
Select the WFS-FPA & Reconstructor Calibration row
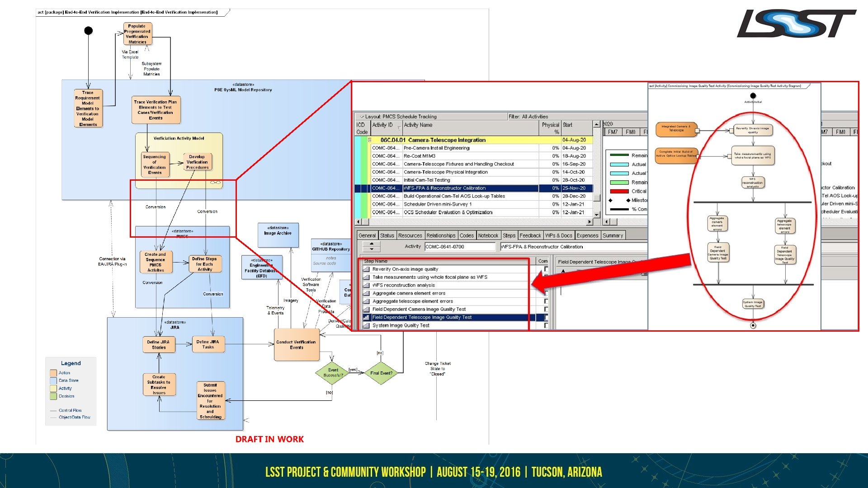[444, 188]
